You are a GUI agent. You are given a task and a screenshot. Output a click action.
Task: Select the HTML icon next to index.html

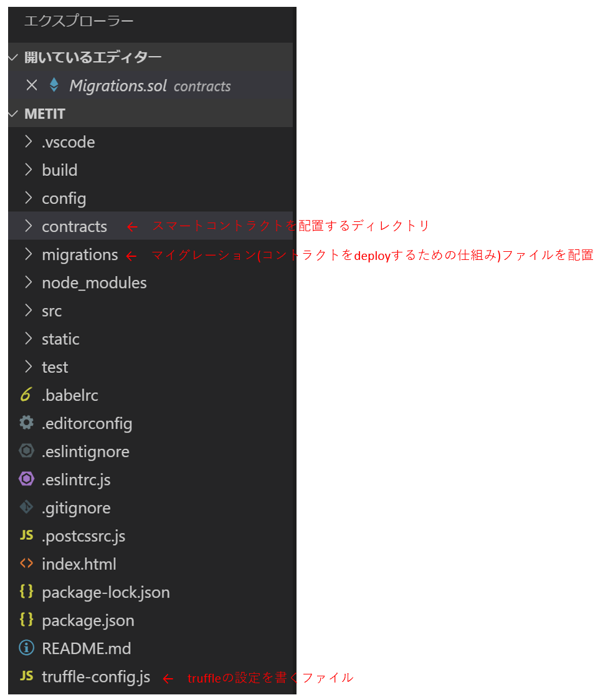(x=26, y=563)
